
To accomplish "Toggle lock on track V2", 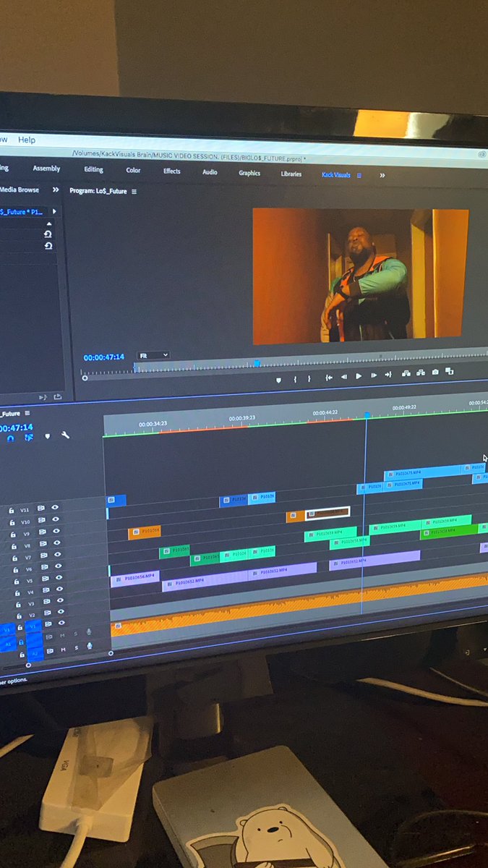I will point(20,616).
